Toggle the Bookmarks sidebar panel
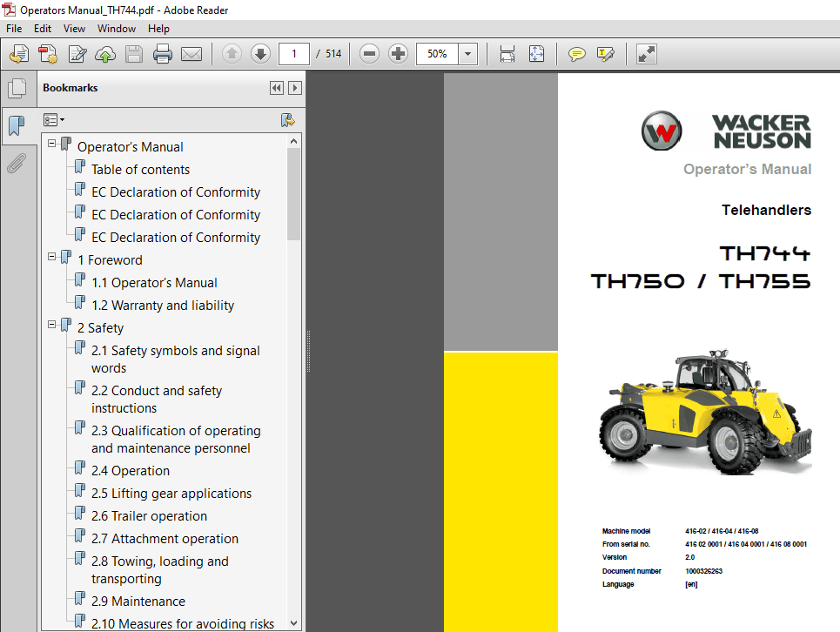This screenshot has width=840, height=632. click(18, 126)
